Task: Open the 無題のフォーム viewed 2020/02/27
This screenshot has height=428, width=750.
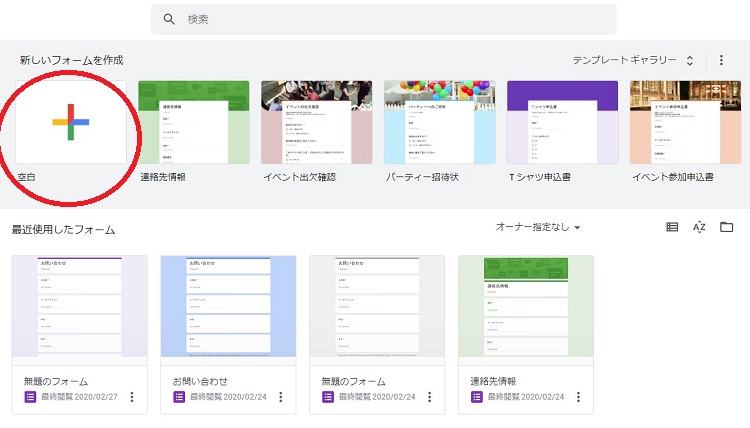Action: pos(79,334)
